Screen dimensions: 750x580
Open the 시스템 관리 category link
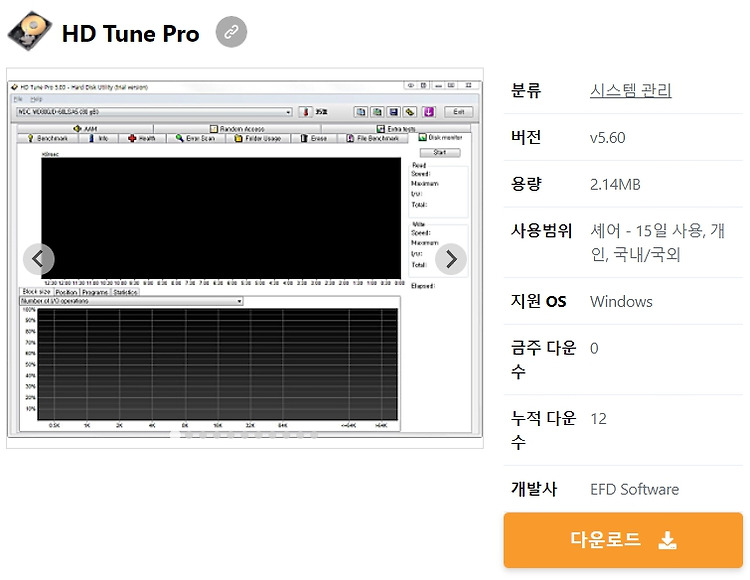point(630,90)
